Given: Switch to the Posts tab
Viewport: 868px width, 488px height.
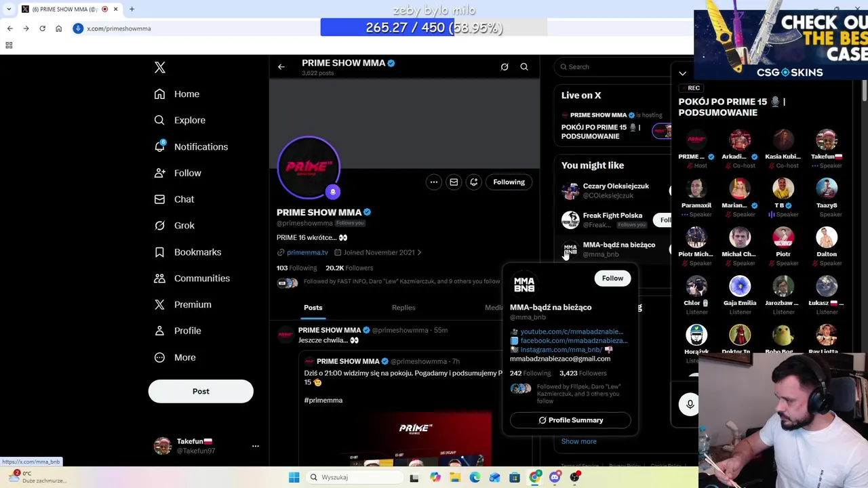Looking at the screenshot, I should click(x=313, y=308).
